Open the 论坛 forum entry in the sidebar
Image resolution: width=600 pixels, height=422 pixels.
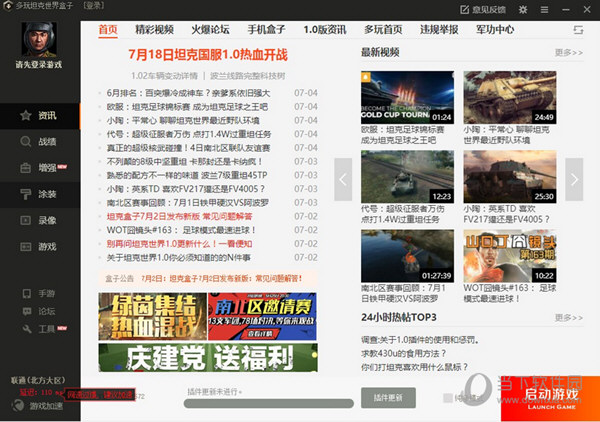39,311
